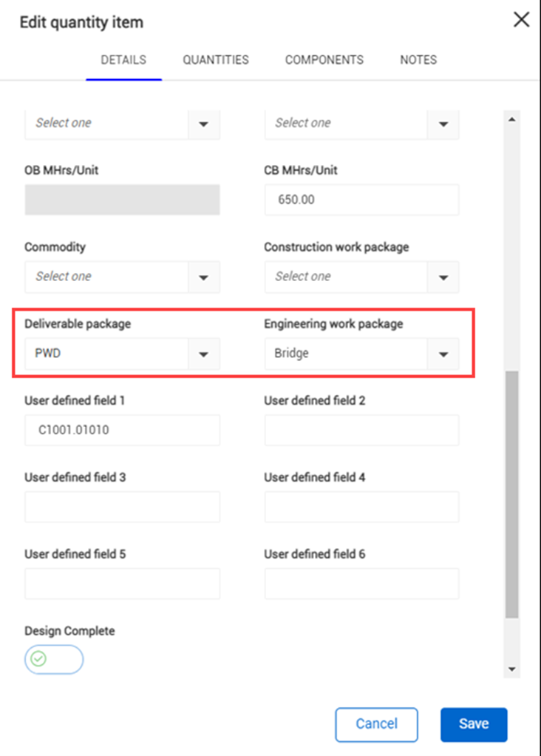This screenshot has width=541, height=756.
Task: Open the Deliverable package dropdown arrow
Action: [x=204, y=354]
